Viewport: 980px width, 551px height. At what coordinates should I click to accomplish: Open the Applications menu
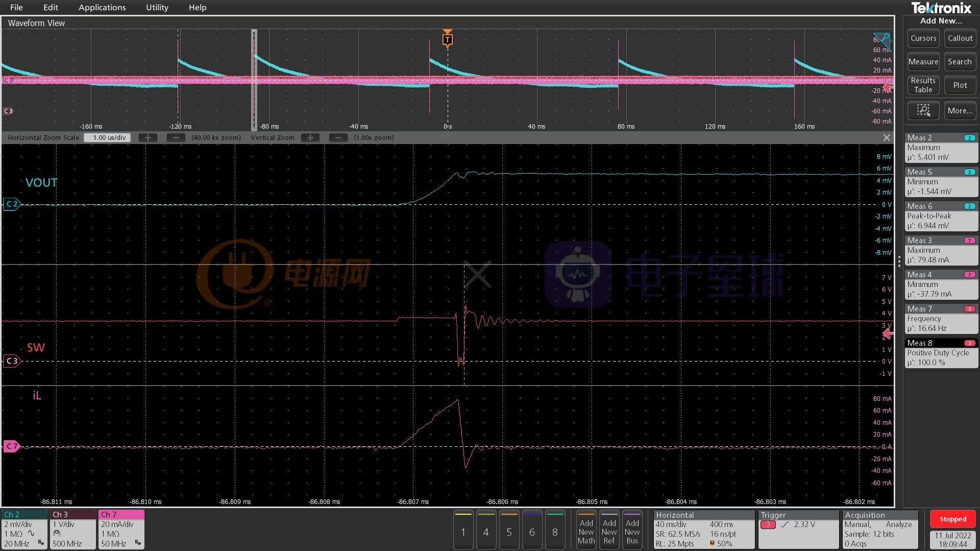[x=102, y=7]
